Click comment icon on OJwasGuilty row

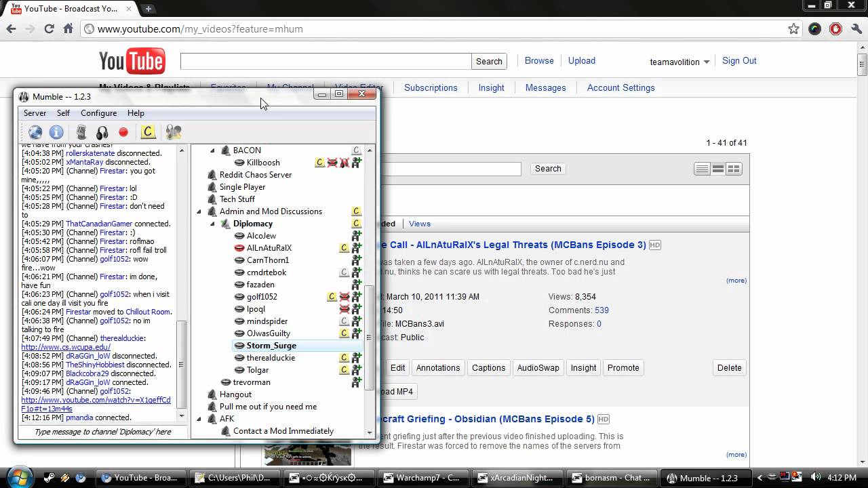(344, 333)
